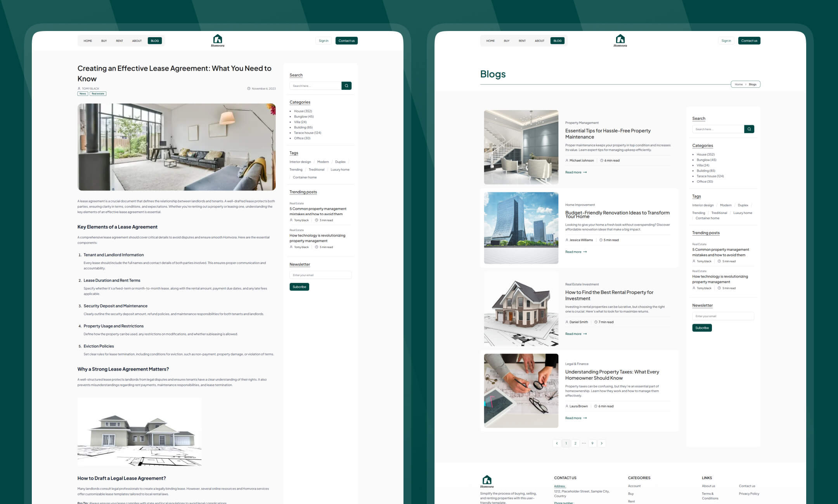Select page 2 in the pagination

[575, 443]
